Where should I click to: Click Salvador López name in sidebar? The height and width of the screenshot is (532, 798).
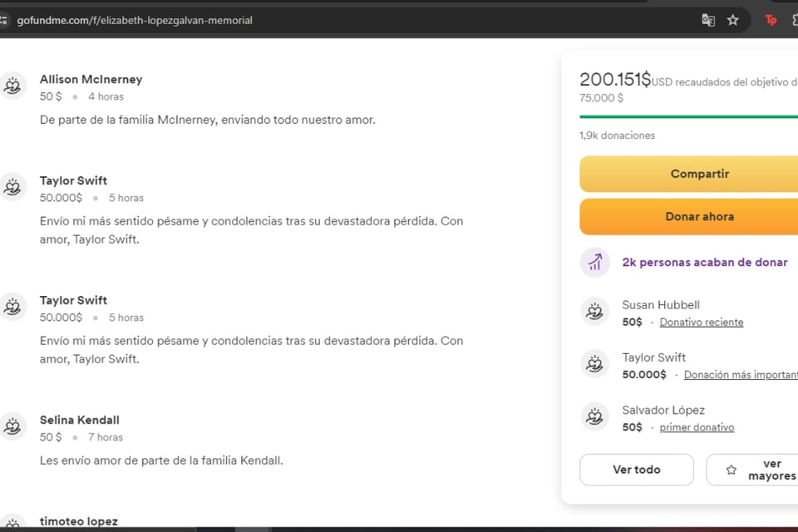pos(663,410)
